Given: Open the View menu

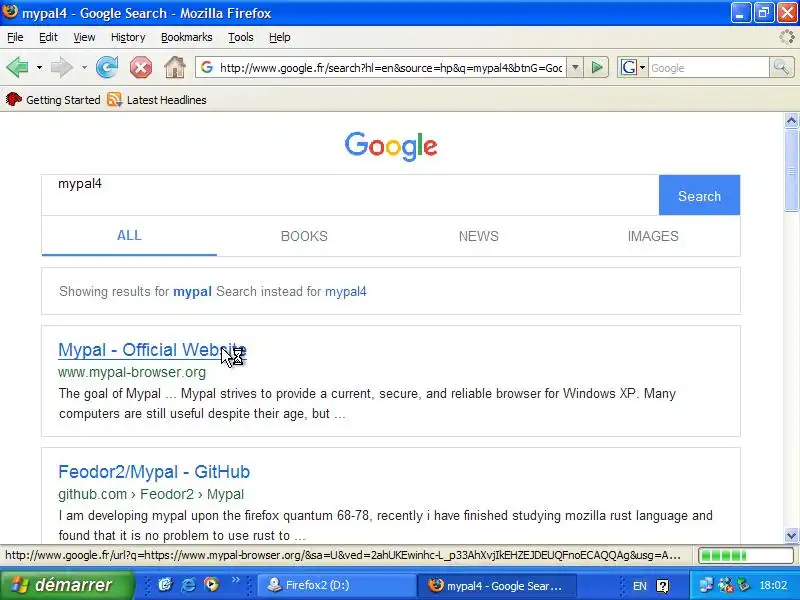Looking at the screenshot, I should pos(84,37).
